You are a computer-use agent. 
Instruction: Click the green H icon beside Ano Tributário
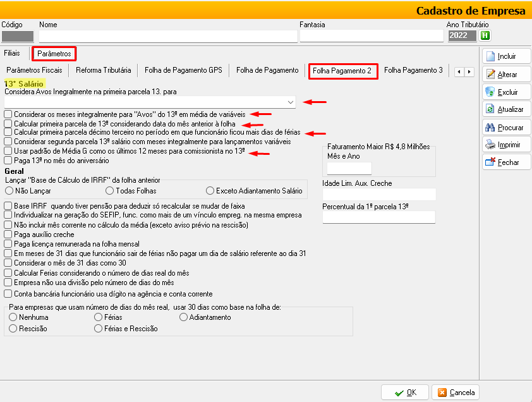point(485,35)
